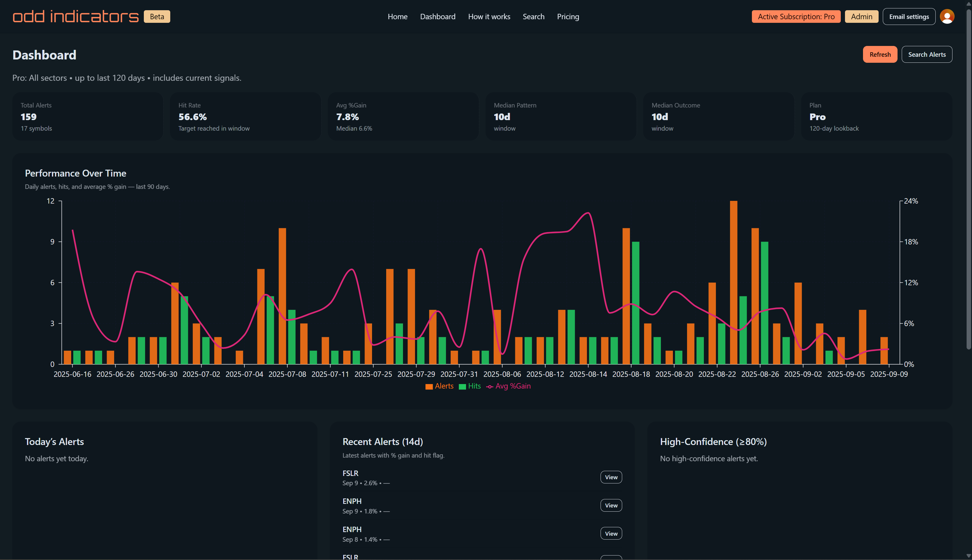The image size is (972, 560).
Task: Click the Beta badge
Action: pos(157,17)
